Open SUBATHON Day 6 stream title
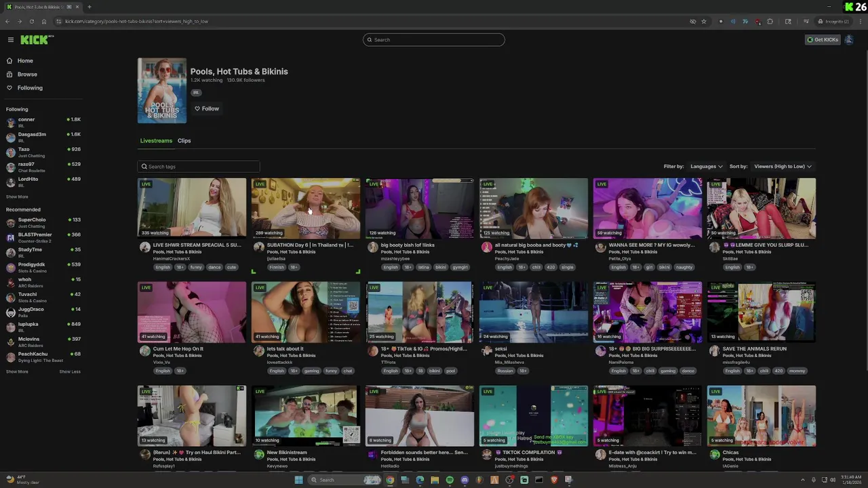868x488 pixels. click(x=310, y=245)
